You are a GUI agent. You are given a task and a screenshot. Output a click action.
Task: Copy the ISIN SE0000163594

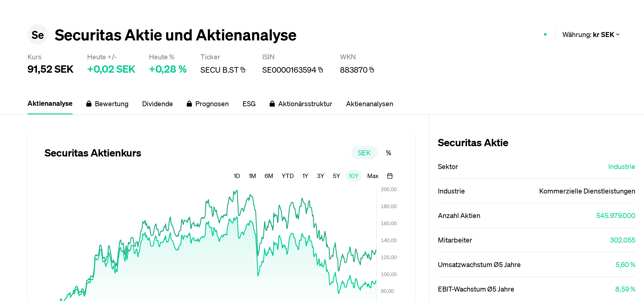point(321,70)
